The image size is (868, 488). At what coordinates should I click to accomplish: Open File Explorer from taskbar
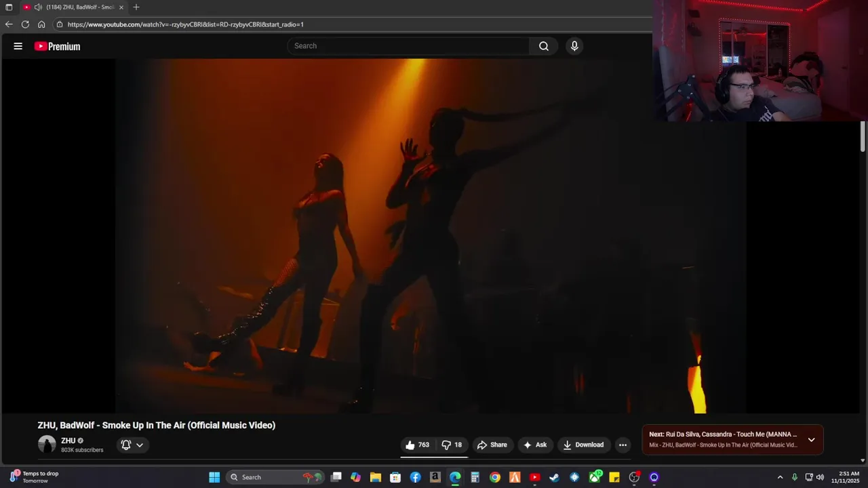pyautogui.click(x=376, y=477)
